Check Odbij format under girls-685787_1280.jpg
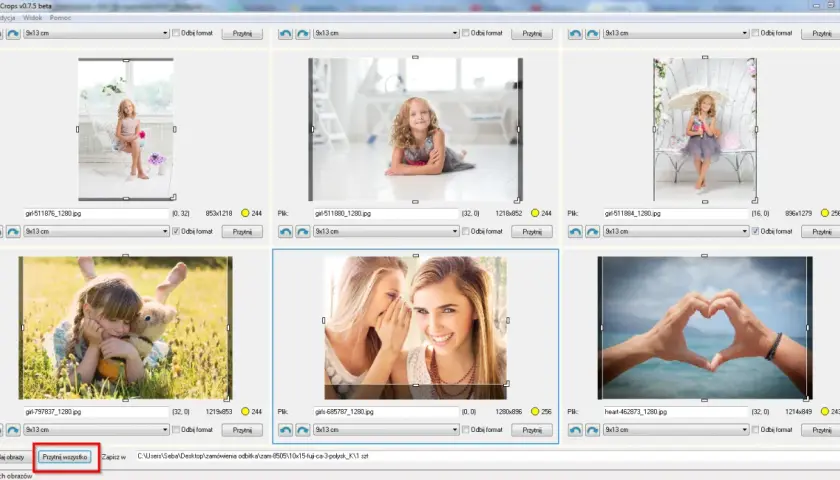This screenshot has width=840, height=480. (x=466, y=430)
